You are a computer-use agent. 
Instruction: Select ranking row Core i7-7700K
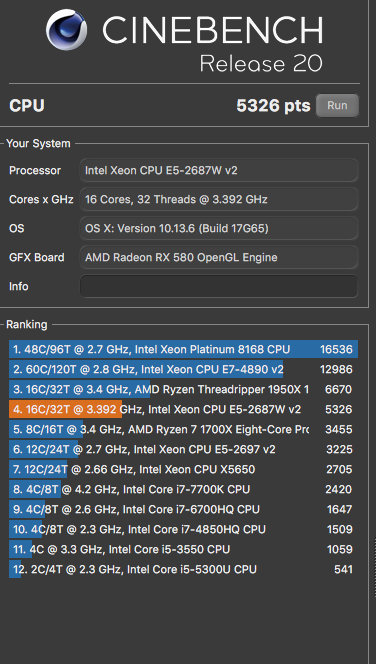pos(183,490)
